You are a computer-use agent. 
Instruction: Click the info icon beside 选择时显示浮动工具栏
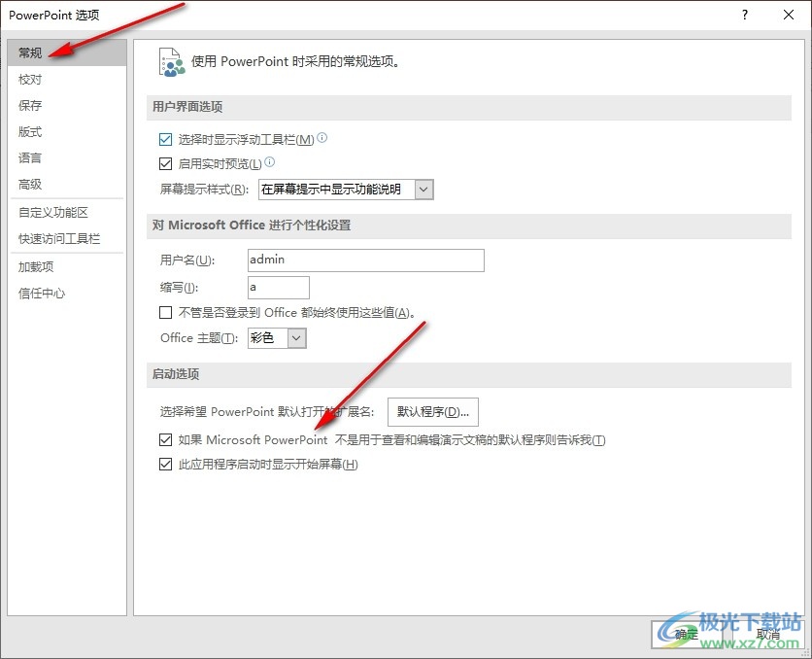tap(322, 139)
